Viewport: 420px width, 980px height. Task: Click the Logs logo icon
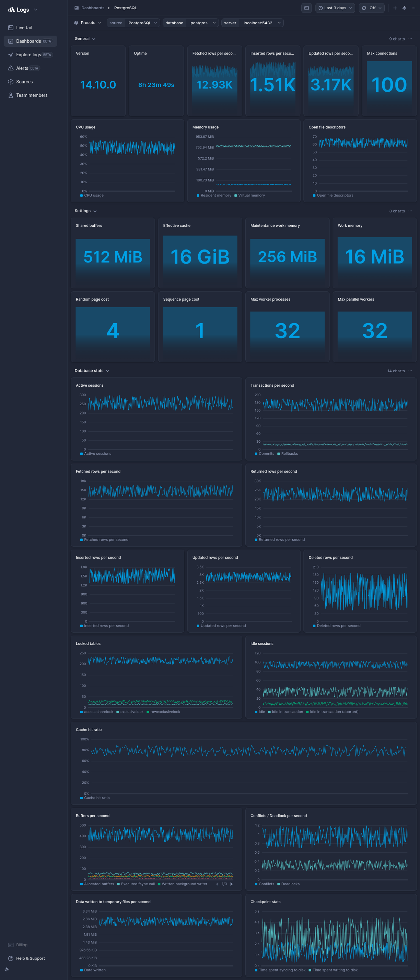(x=11, y=10)
